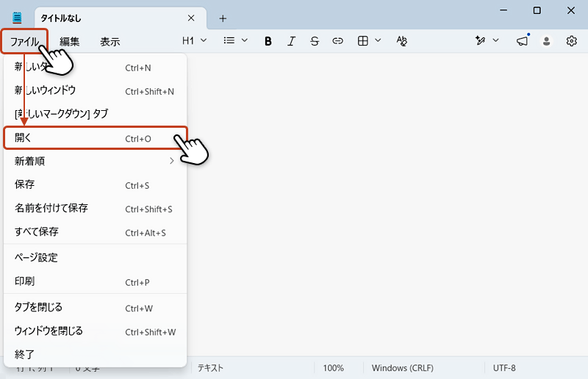The height and width of the screenshot is (379, 588).
Task: Insert a link with the link icon
Action: coord(337,41)
